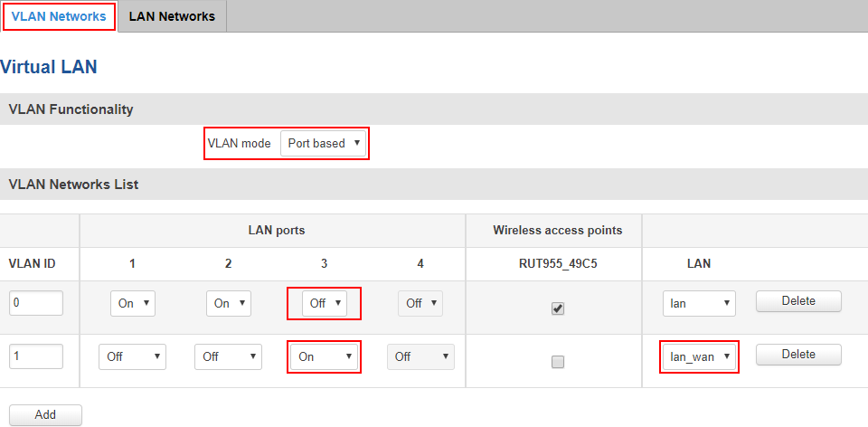Delete the VLAN 0 entry
This screenshot has height=427, width=868.
tap(798, 301)
